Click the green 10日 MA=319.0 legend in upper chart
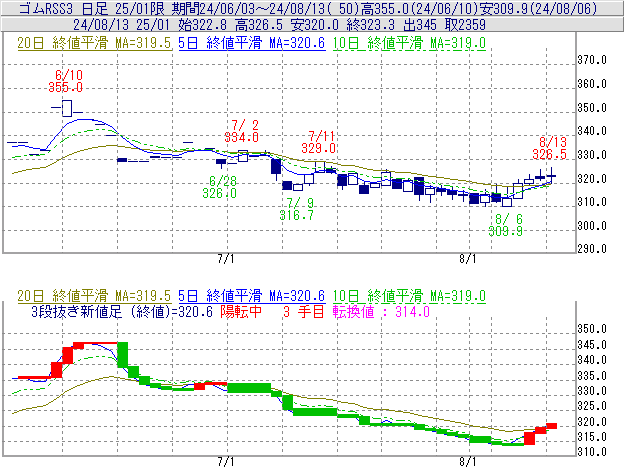This screenshot has height=475, width=624. click(412, 43)
